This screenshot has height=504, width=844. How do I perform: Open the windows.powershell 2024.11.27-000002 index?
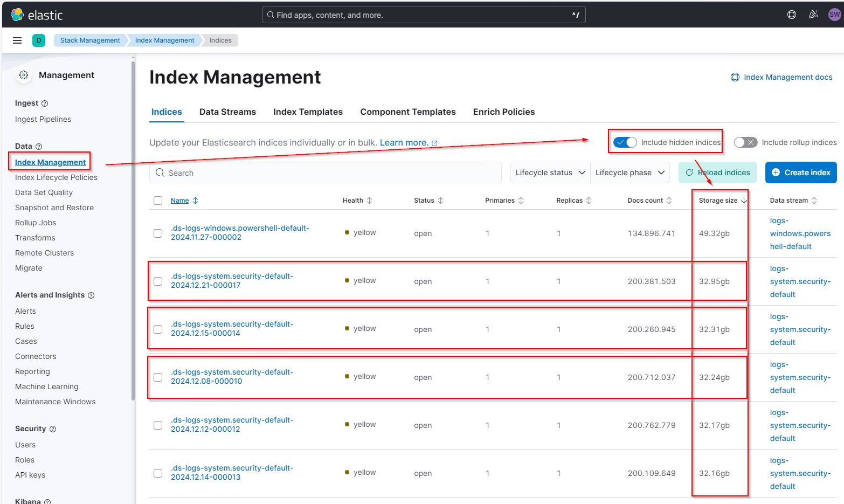click(240, 233)
